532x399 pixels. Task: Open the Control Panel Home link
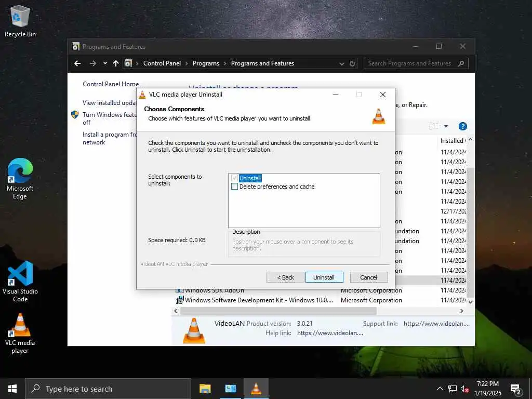[x=111, y=84]
